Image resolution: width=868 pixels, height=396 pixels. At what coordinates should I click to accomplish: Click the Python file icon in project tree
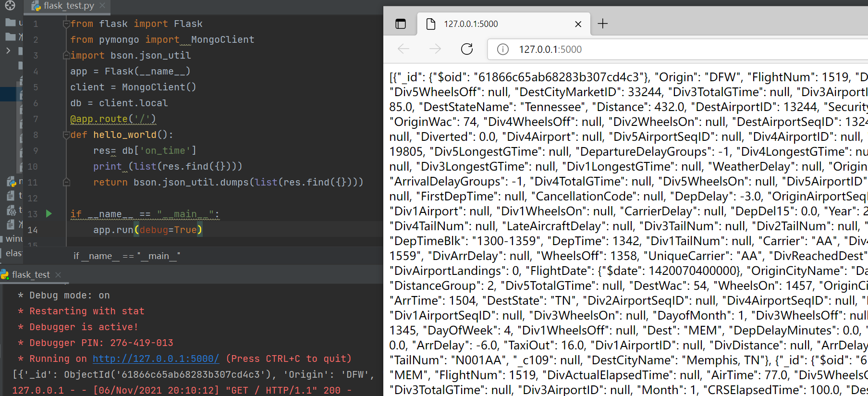[x=12, y=181]
